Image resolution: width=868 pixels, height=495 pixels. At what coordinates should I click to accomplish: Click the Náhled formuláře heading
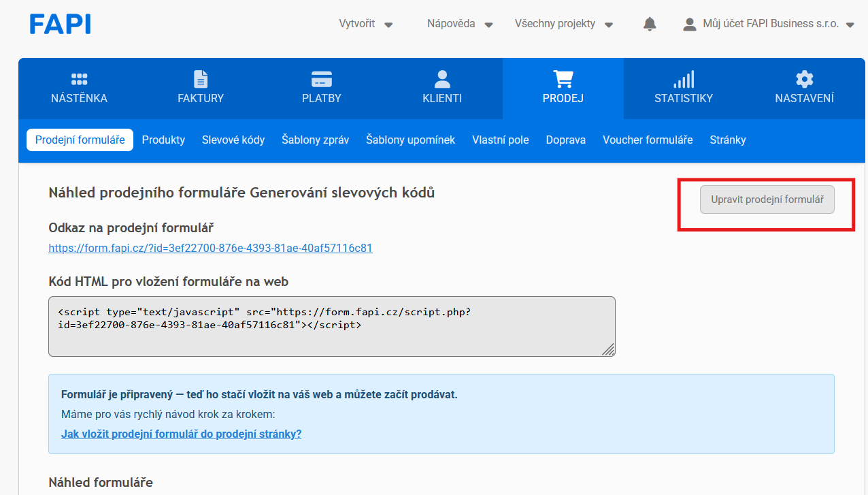pos(101,482)
